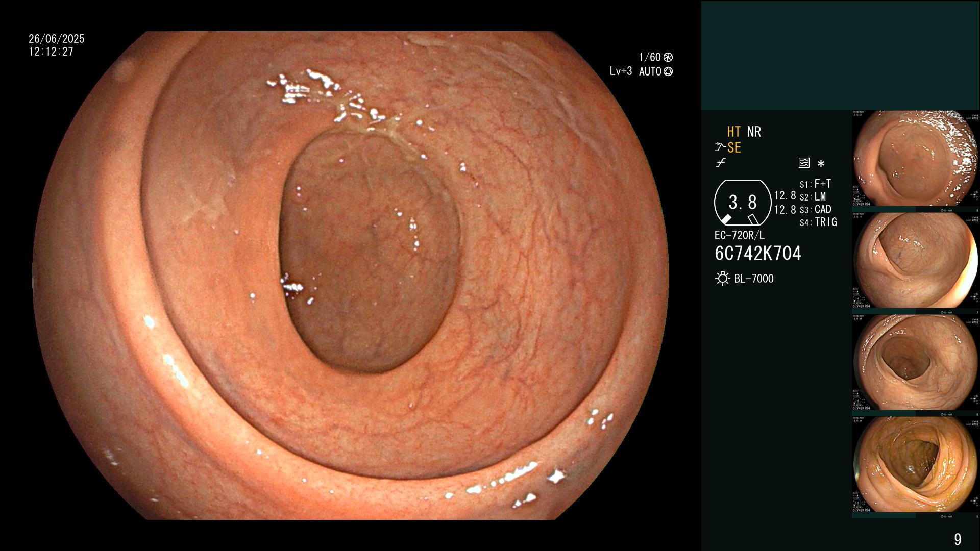Screen dimensions: 980x551
Task: Click the S1: F+T switch assignment
Action: point(815,184)
